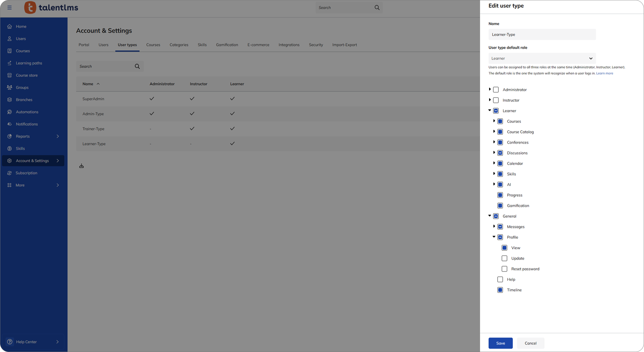Save the edited user type
The height and width of the screenshot is (352, 644).
click(500, 343)
